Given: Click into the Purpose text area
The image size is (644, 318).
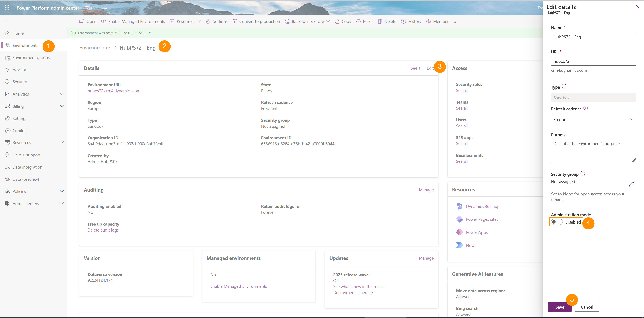Looking at the screenshot, I should pyautogui.click(x=593, y=151).
